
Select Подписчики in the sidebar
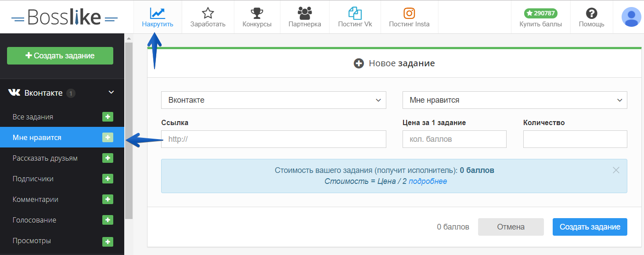tap(33, 179)
